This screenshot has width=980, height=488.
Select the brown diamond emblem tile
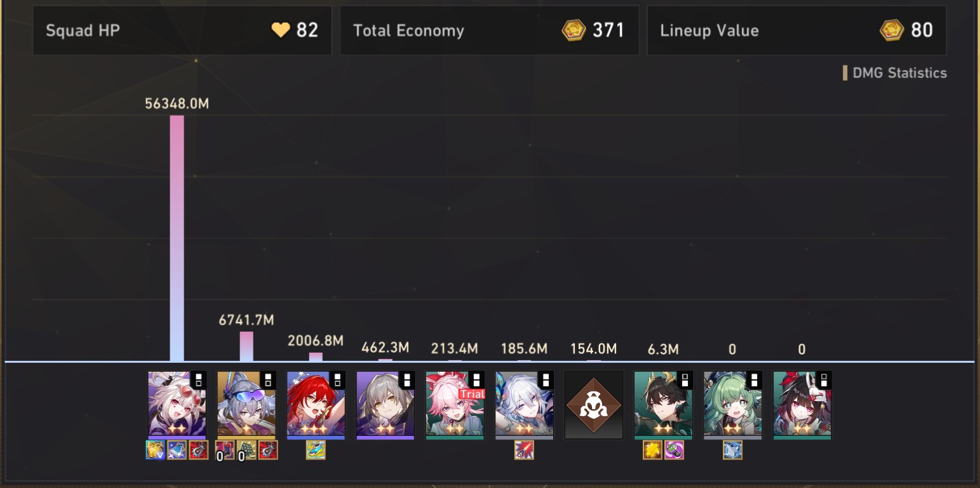pos(594,405)
